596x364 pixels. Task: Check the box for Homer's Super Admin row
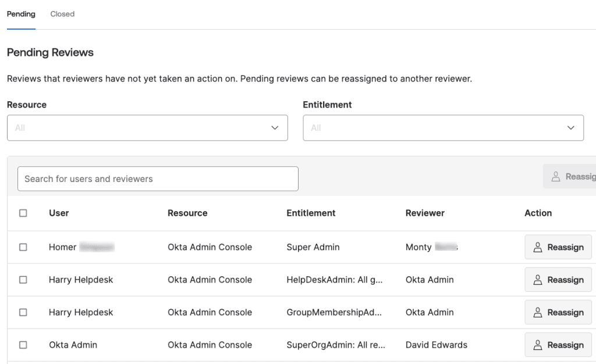(23, 247)
